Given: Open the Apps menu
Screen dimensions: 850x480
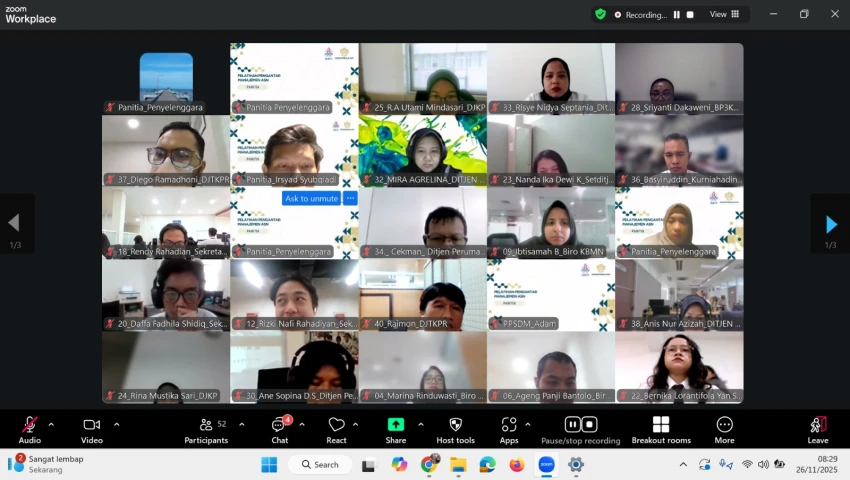Looking at the screenshot, I should (509, 430).
